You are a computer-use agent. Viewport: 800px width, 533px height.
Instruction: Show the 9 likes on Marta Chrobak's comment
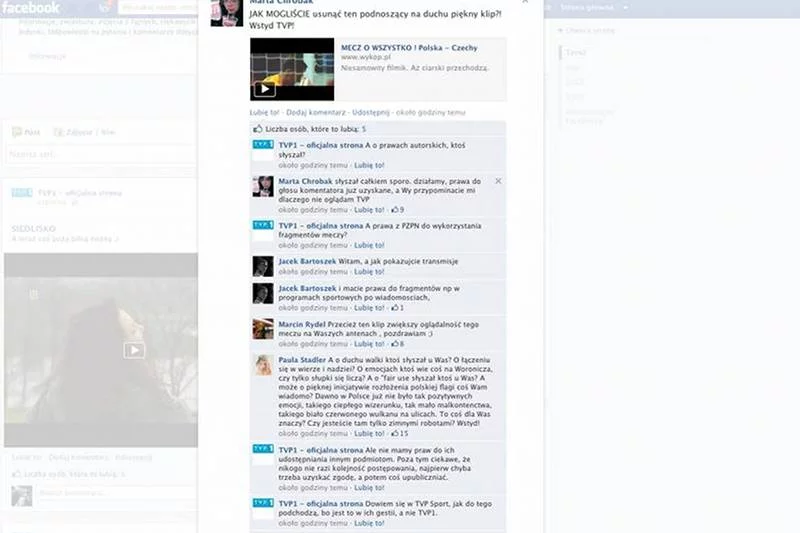tap(397, 210)
